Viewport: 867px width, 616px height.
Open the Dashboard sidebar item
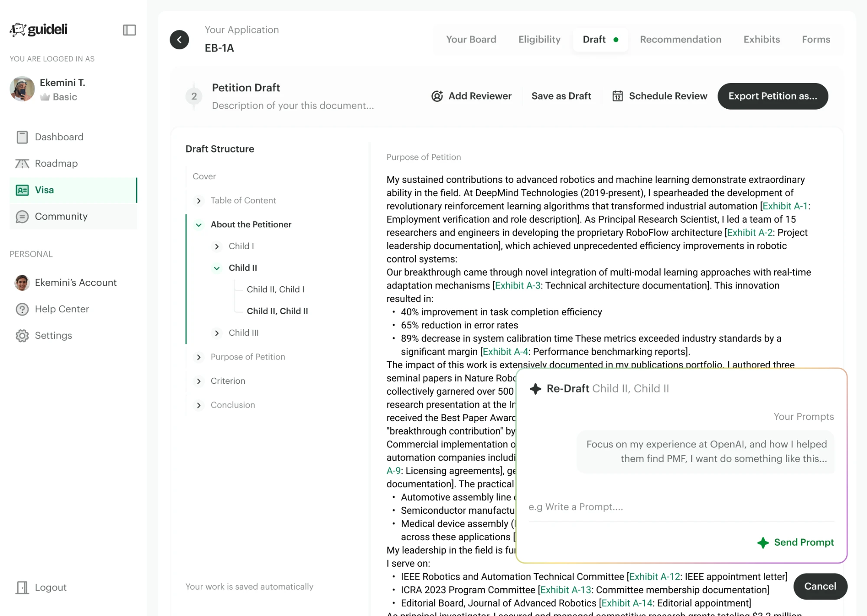pos(73,137)
